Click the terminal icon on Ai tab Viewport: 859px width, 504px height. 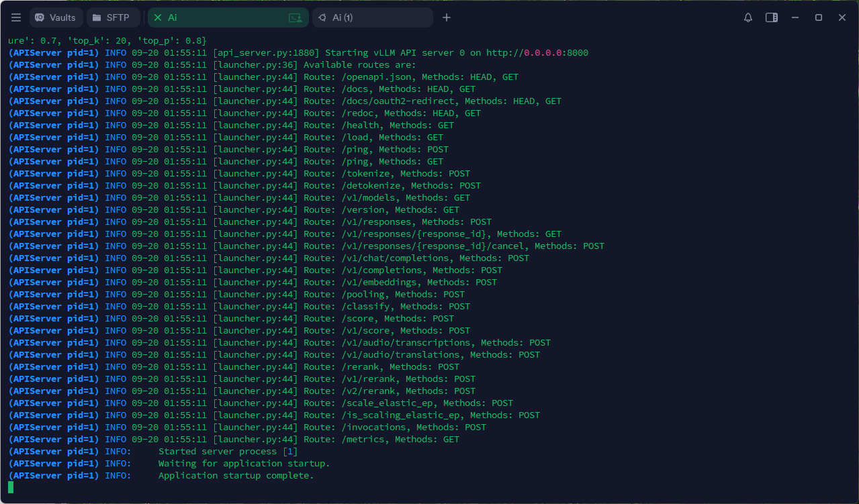coord(295,18)
